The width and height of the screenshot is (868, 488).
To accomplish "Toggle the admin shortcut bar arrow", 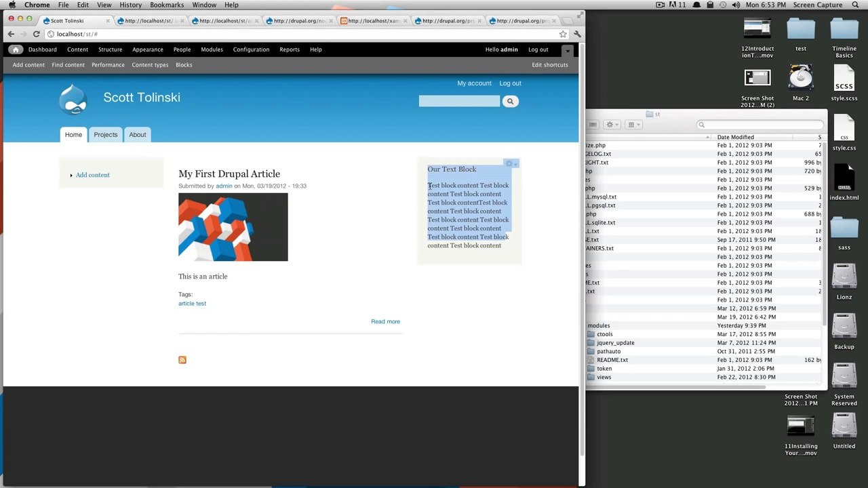I will coord(568,49).
